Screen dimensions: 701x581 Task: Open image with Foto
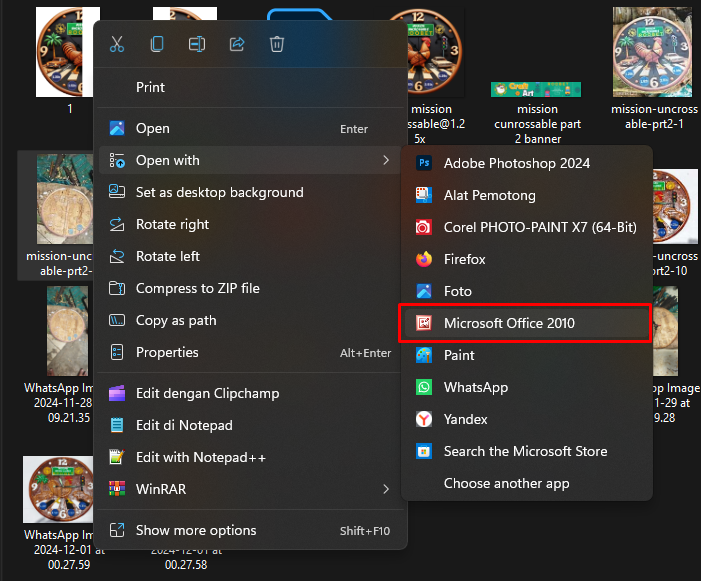pos(527,291)
